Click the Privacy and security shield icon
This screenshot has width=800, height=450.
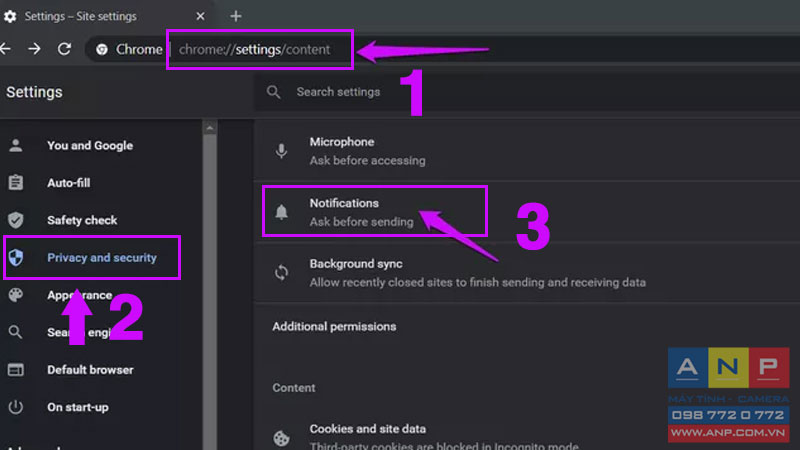(x=16, y=257)
